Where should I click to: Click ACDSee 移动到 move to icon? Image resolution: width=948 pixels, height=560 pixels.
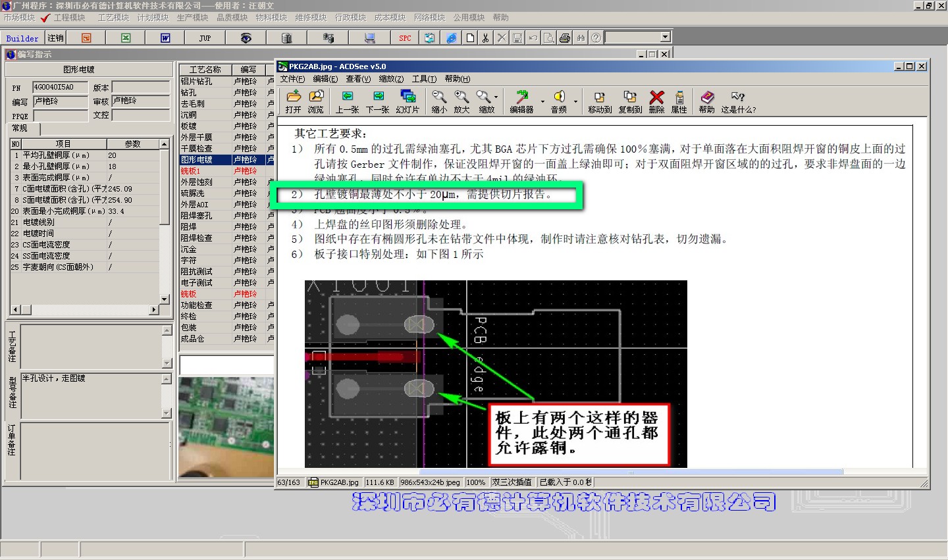600,102
